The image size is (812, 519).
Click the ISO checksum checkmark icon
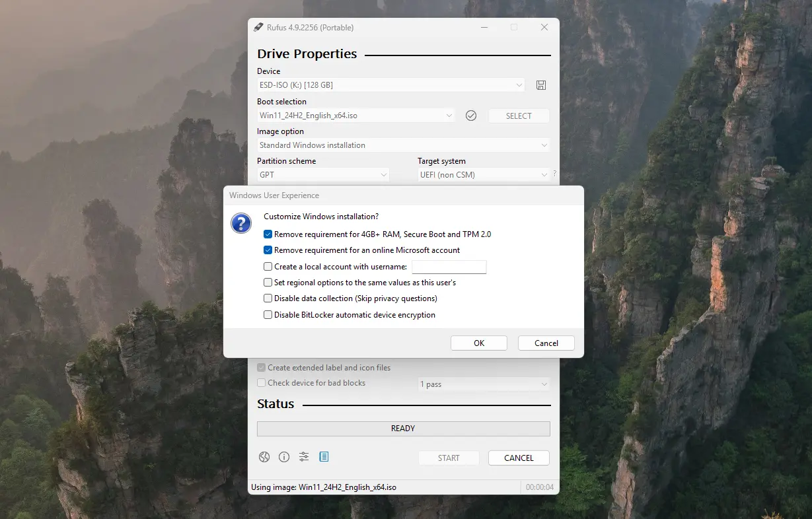(471, 116)
